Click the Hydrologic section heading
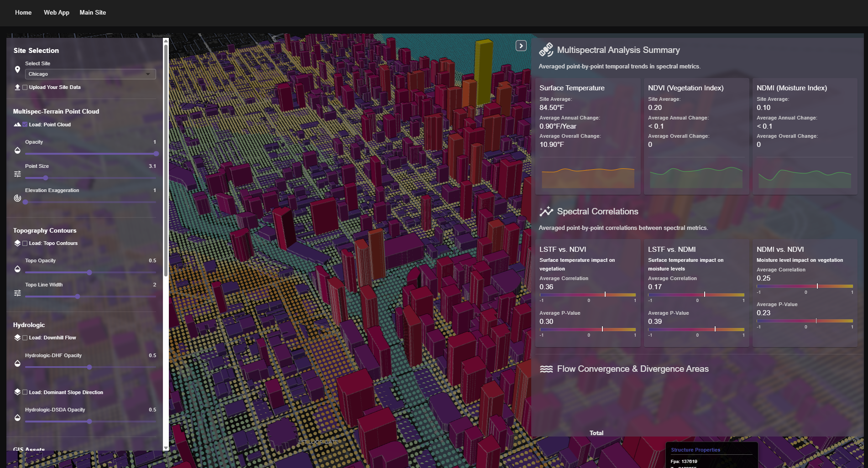 coord(29,325)
